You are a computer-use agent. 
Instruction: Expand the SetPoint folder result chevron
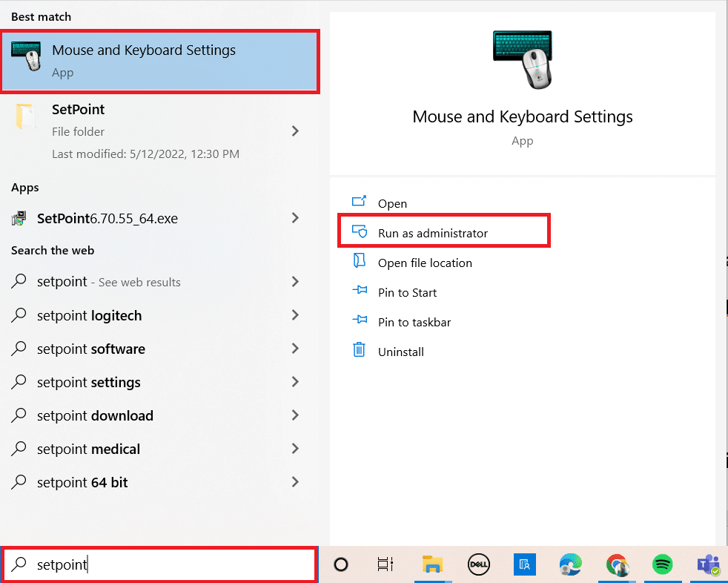(295, 131)
